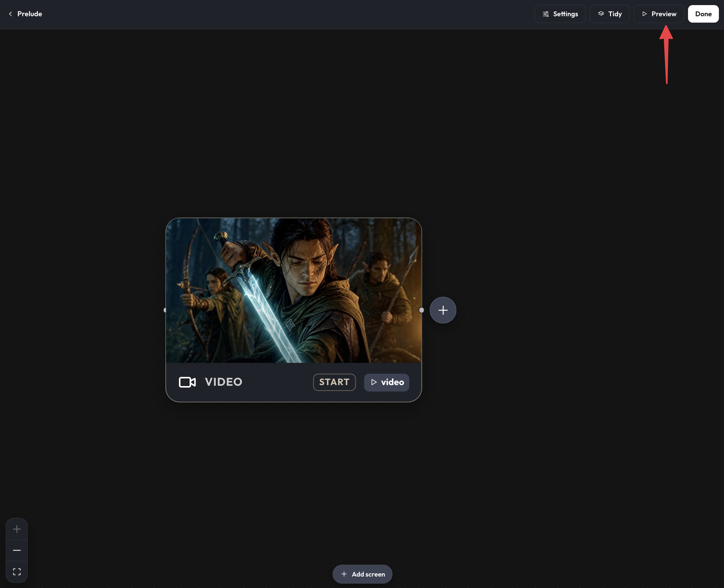Viewport: 724px width, 588px height.
Task: Play the video chip on card
Action: point(387,382)
